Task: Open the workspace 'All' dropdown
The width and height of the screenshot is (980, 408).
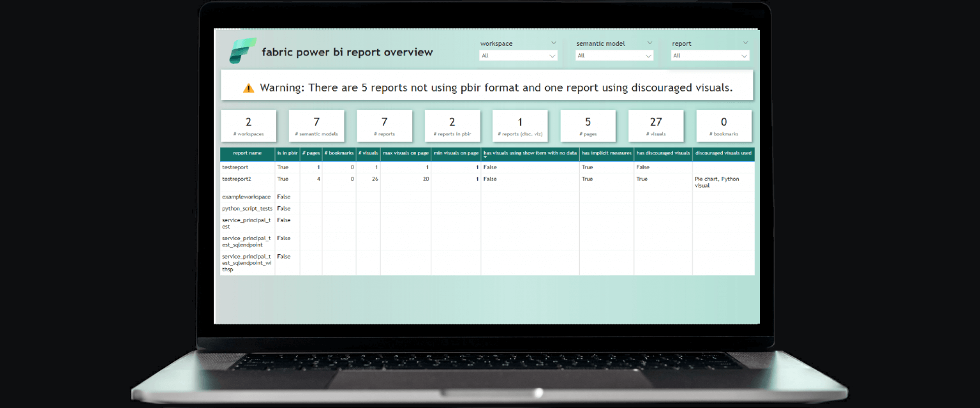Action: click(x=518, y=56)
